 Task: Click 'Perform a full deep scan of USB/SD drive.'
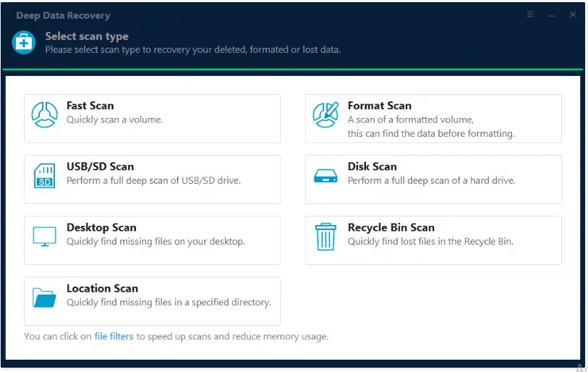point(154,180)
